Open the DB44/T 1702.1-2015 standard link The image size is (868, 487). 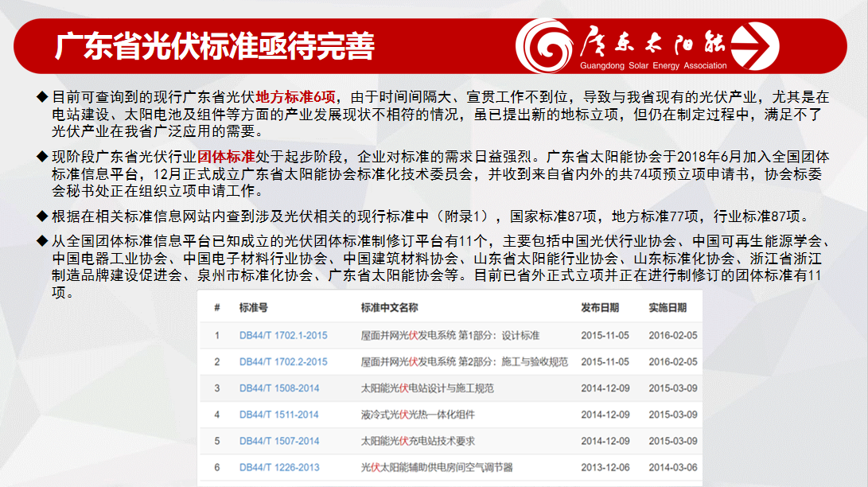click(x=282, y=336)
